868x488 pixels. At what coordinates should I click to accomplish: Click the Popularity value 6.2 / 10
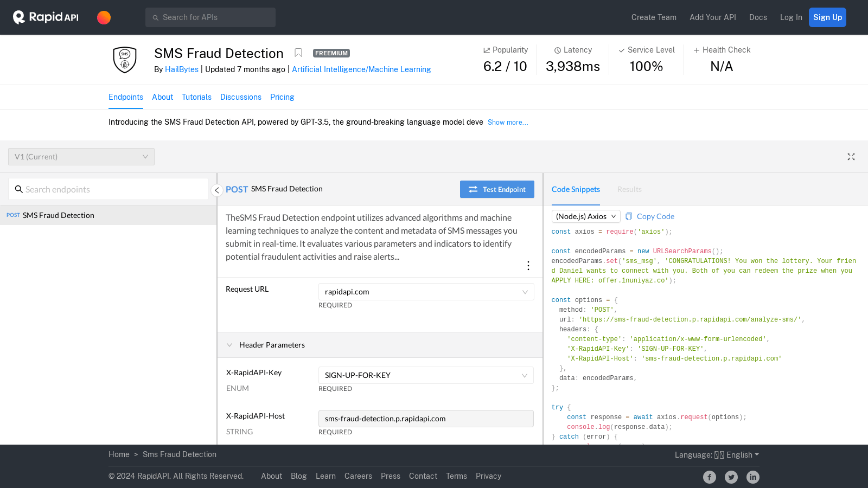pos(505,66)
